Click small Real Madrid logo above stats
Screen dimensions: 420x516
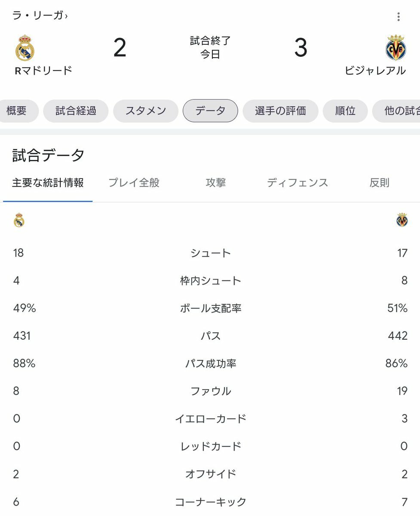point(19,220)
